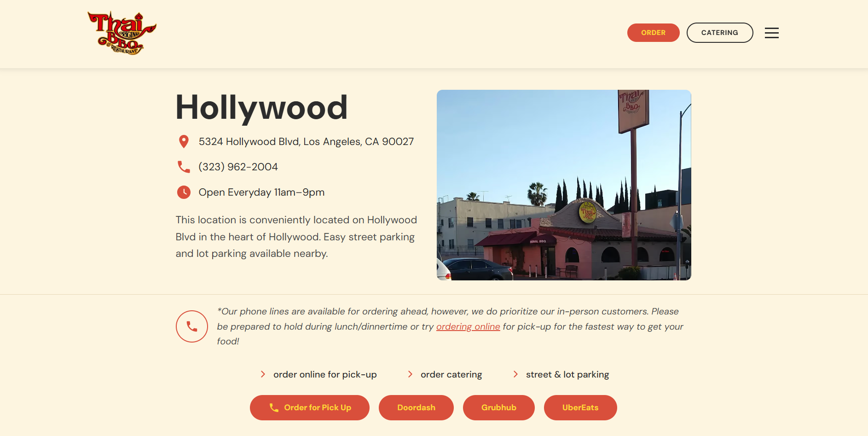Click chevron before order online for pick-up
868x436 pixels.
263,374
